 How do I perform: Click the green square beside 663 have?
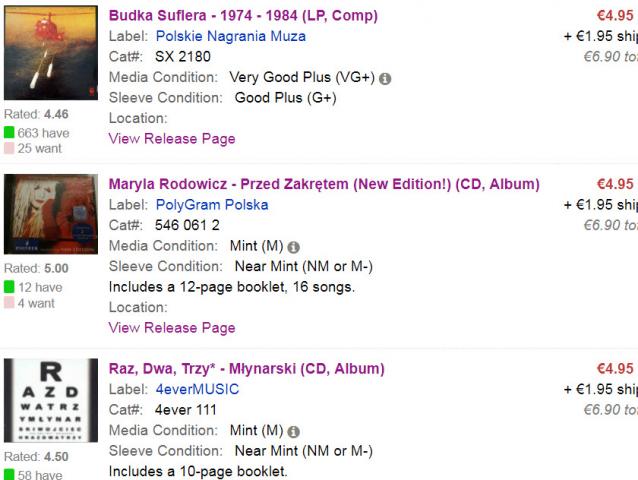(9, 133)
